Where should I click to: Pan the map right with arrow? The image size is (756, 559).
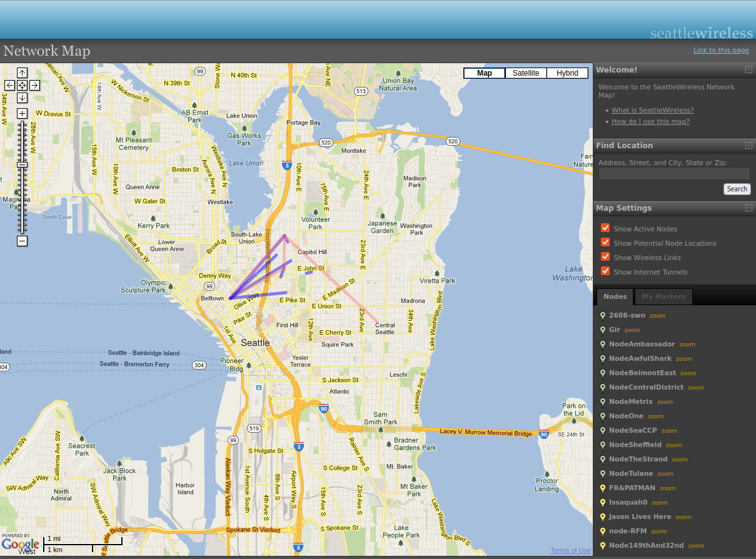click(34, 85)
